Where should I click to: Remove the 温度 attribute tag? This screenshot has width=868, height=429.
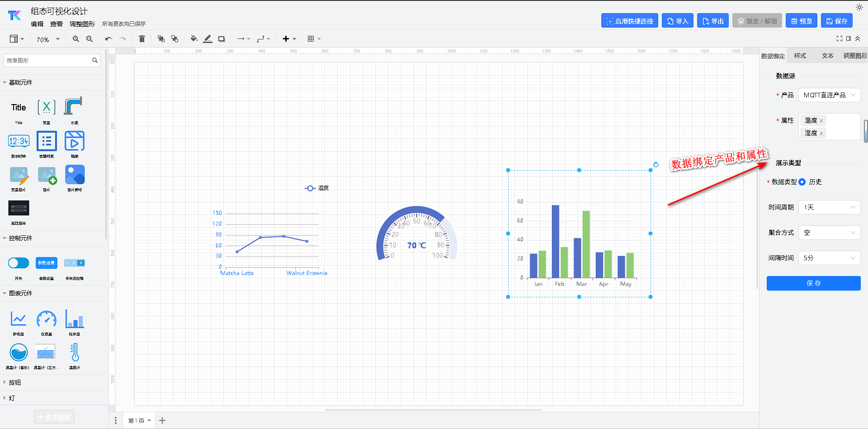821,121
